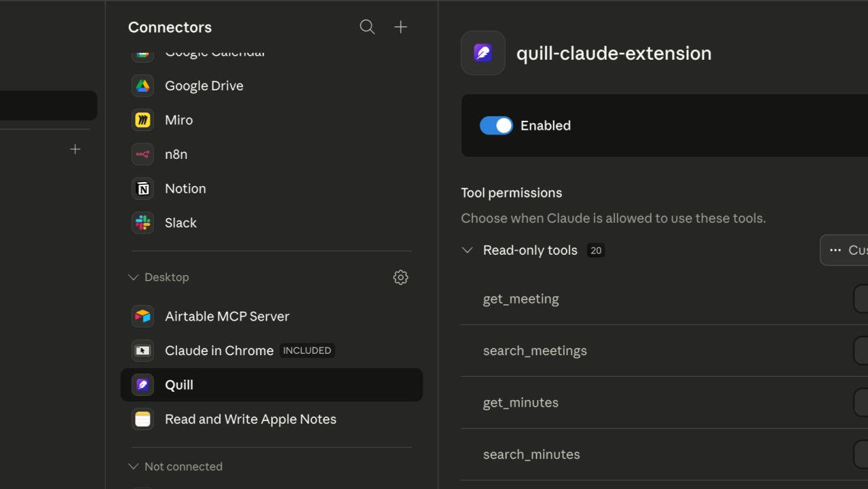Disable the quill-claude-extension Enabled toggle
868x489 pixels.
coord(496,126)
